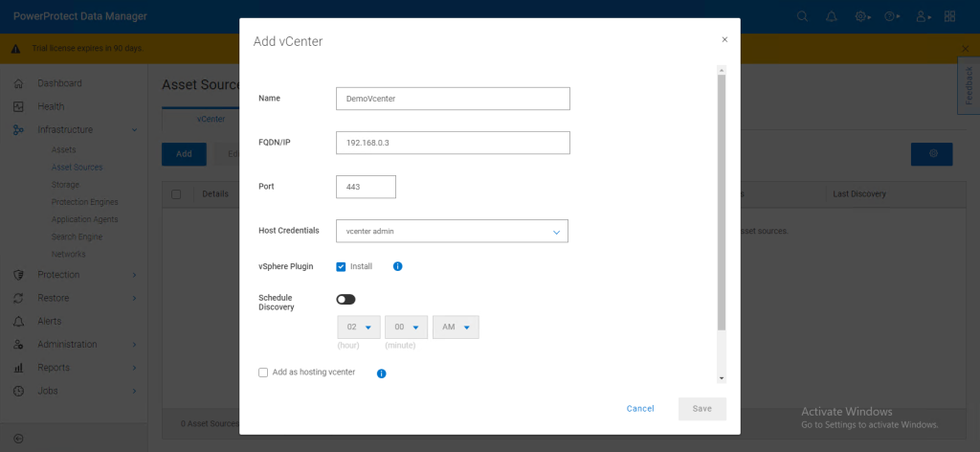Click the dialog's vertical scrollbar

click(722, 201)
